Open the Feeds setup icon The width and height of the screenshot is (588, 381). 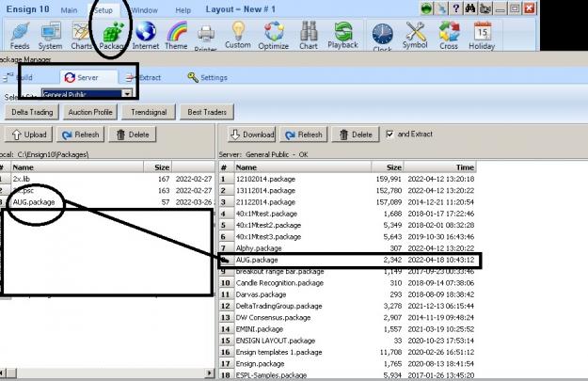(20, 36)
